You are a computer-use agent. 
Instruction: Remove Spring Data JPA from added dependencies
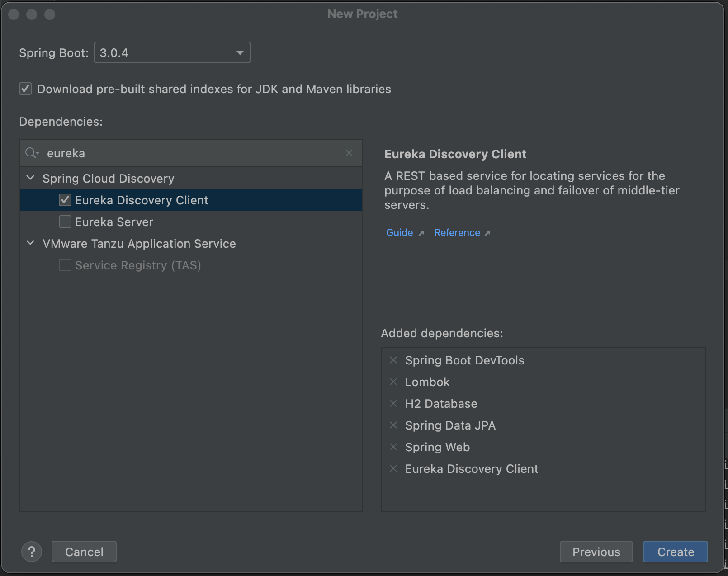click(x=393, y=425)
